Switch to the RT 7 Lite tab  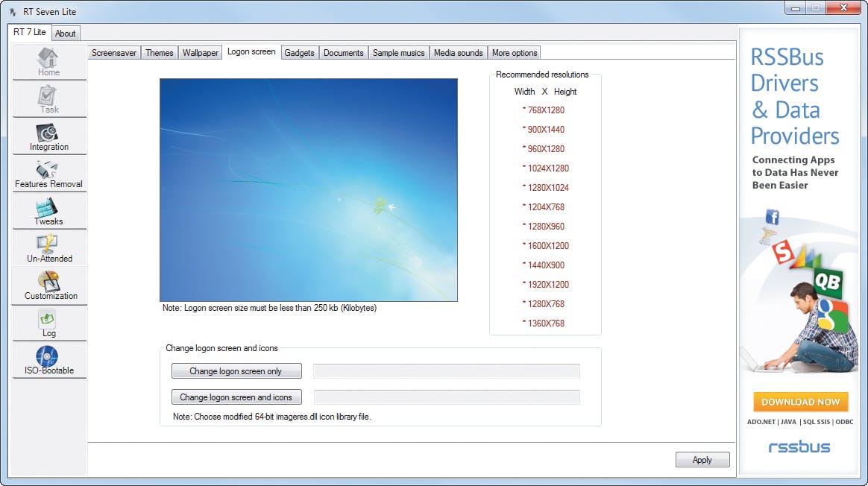29,32
